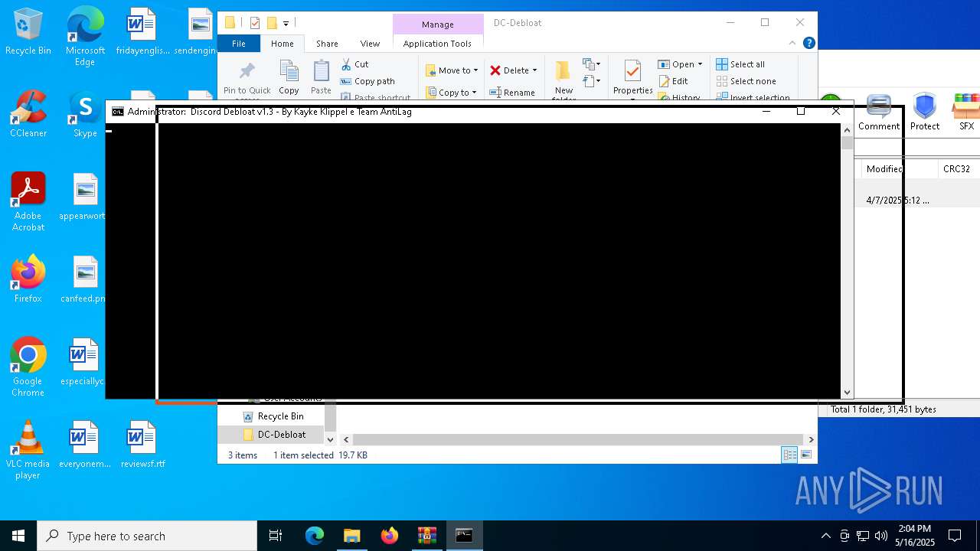Click the Windows Start button
Image resolution: width=980 pixels, height=551 pixels.
pyautogui.click(x=18, y=536)
